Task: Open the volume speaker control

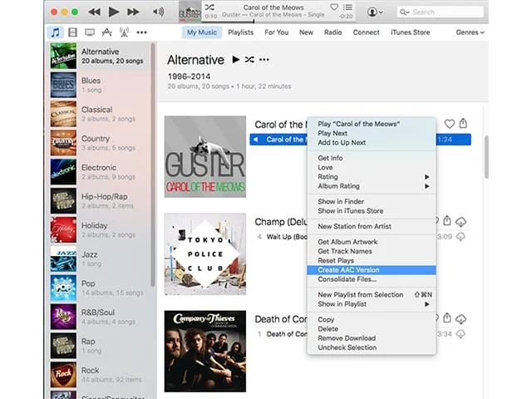Action: [158, 12]
